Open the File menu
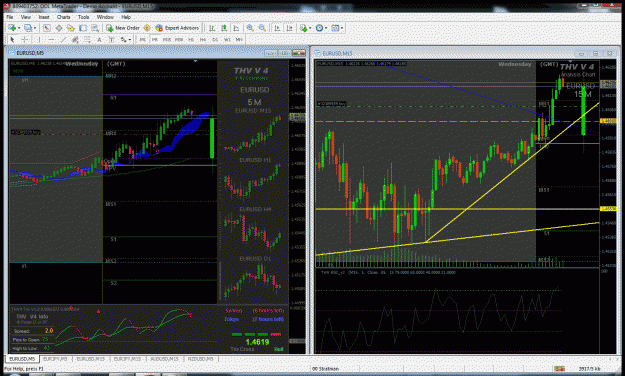The height and width of the screenshot is (376, 625). [x=10, y=17]
